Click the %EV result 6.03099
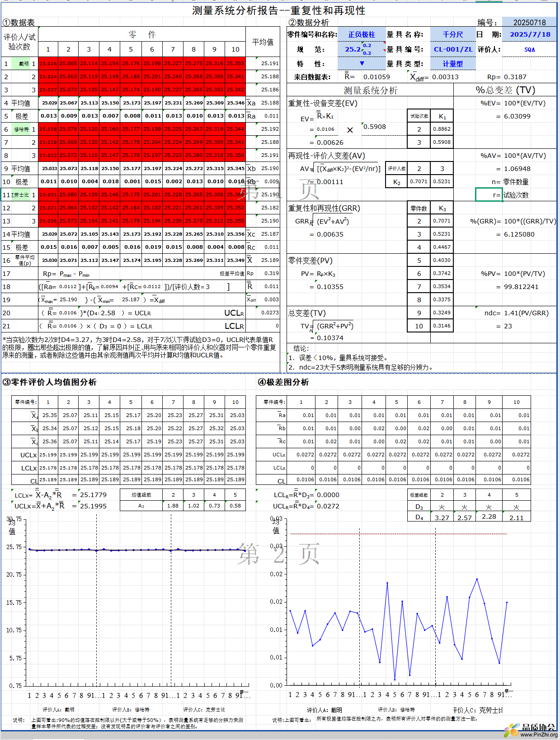 tap(517, 116)
